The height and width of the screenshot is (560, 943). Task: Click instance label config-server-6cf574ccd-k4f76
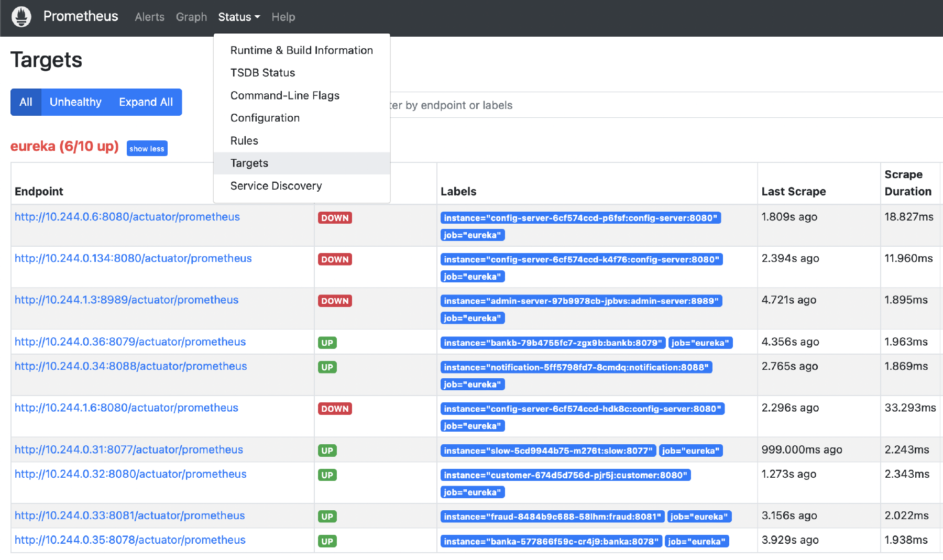[582, 259]
